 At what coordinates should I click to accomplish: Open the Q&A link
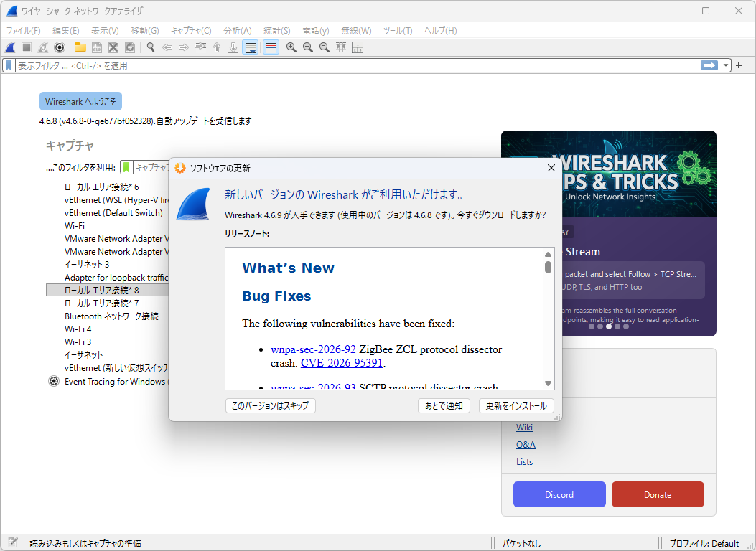526,445
